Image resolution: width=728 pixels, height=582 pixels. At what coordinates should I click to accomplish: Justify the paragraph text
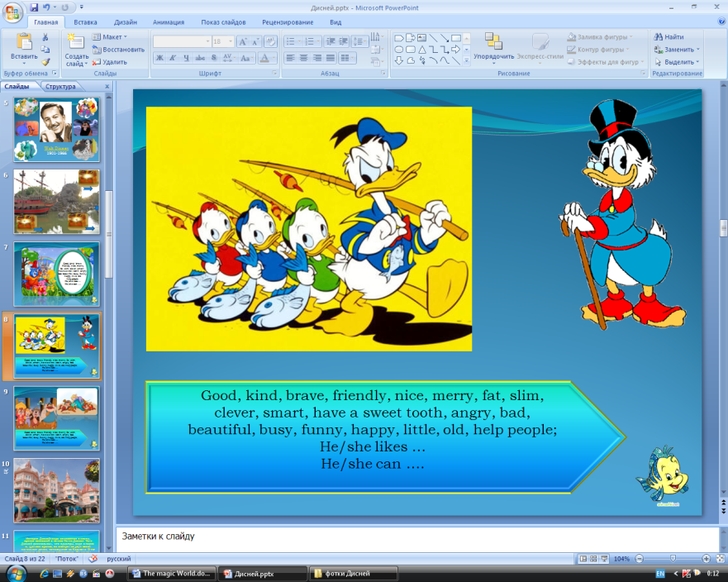(x=331, y=58)
